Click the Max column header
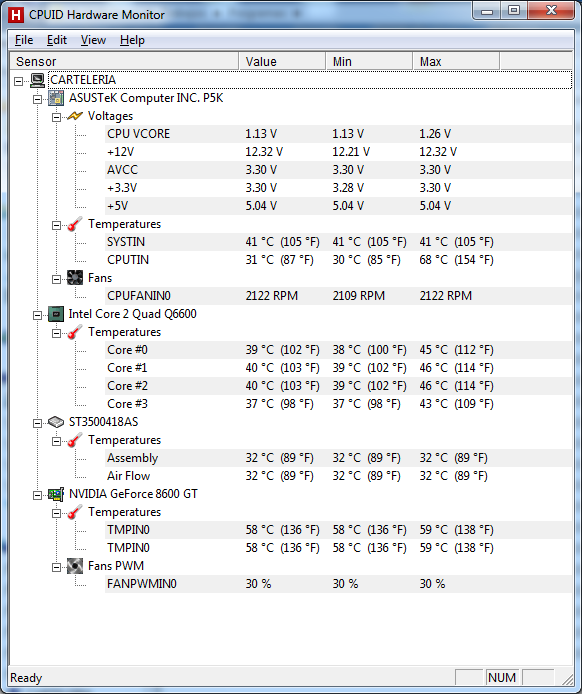The image size is (582, 694). (456, 62)
